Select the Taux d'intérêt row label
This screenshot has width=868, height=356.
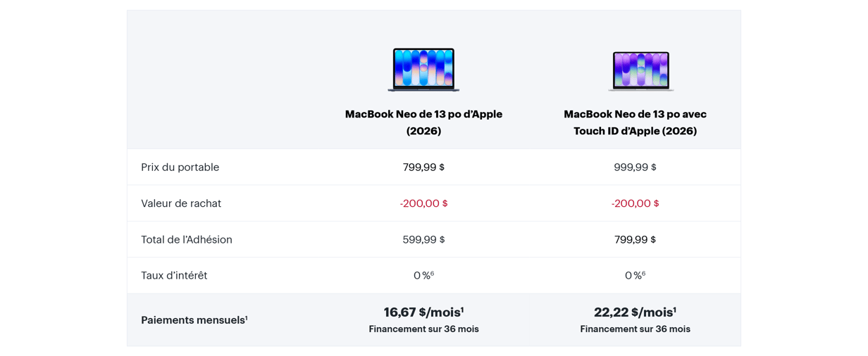pos(174,276)
